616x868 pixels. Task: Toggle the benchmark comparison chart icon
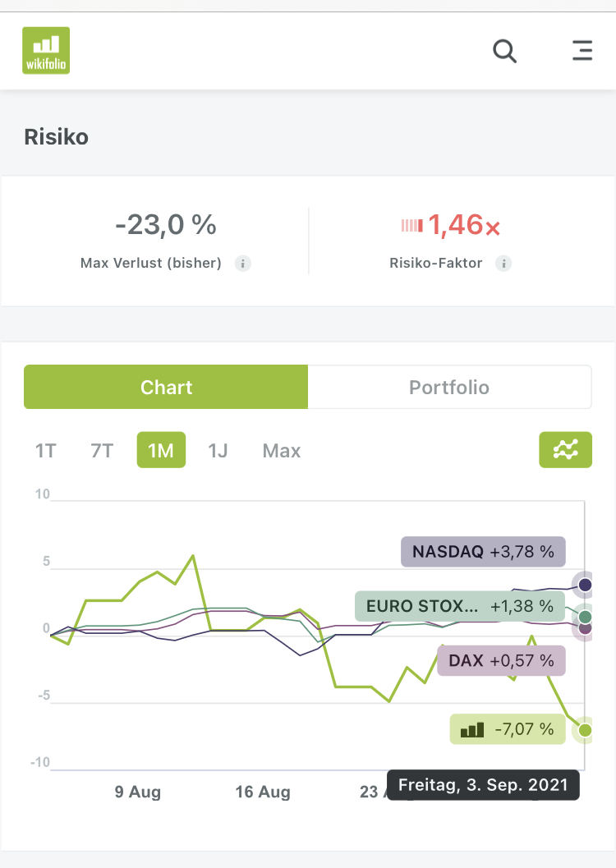[x=565, y=449]
